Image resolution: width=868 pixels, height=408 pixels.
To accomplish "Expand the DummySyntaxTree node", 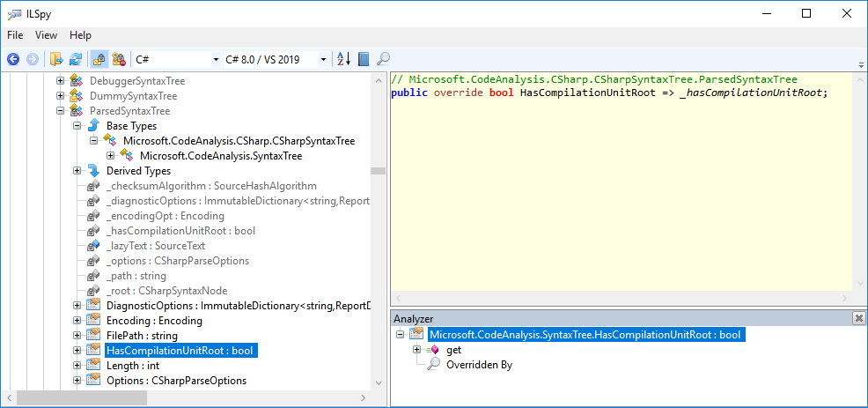I will (x=61, y=96).
